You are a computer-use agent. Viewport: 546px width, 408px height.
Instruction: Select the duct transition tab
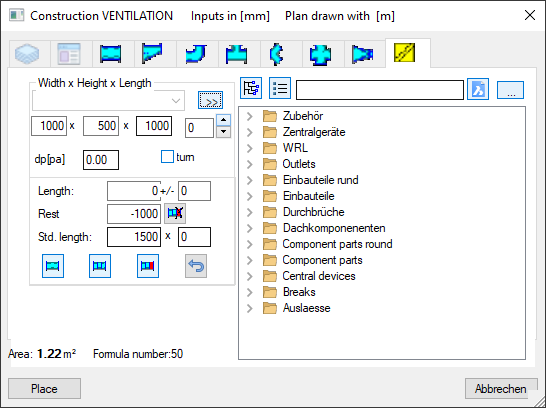coord(153,54)
